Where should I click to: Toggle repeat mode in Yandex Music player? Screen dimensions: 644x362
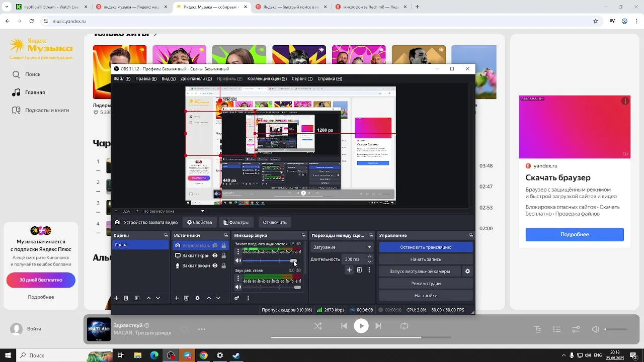[x=405, y=326]
